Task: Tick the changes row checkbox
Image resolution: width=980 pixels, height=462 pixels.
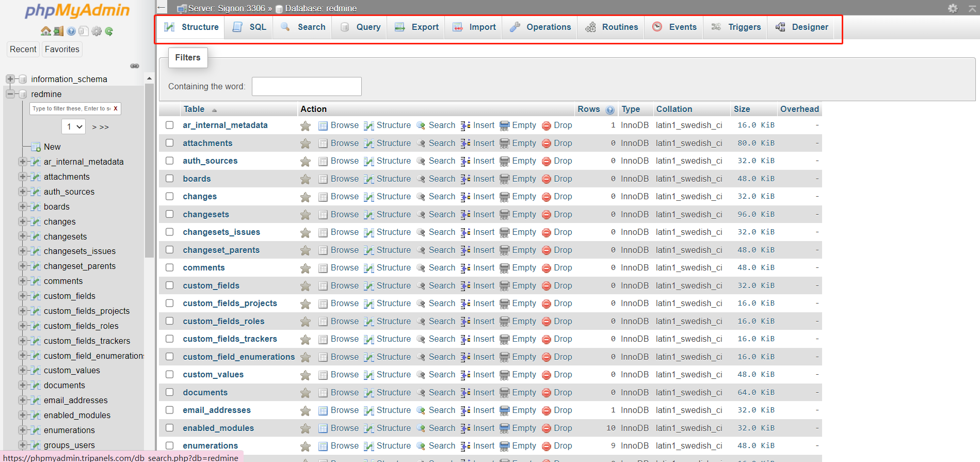Action: 169,196
